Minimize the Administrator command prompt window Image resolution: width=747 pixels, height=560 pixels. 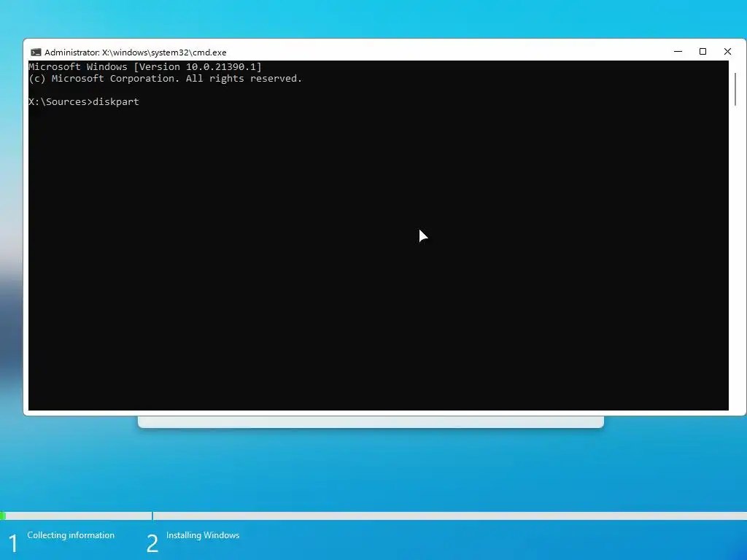(678, 52)
